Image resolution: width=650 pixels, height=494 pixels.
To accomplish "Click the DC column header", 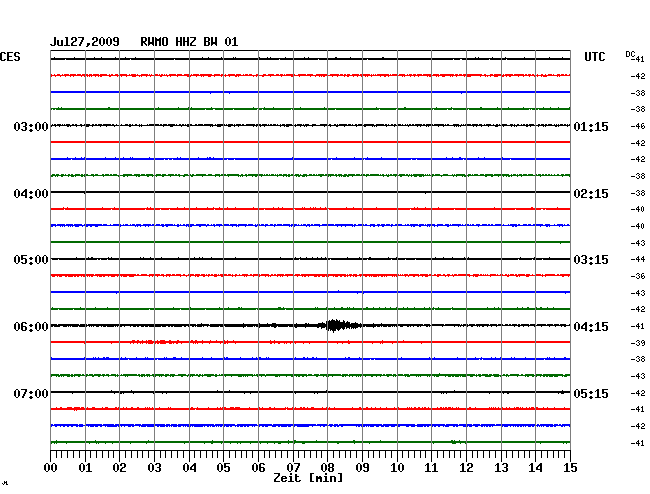I will pos(630,54).
